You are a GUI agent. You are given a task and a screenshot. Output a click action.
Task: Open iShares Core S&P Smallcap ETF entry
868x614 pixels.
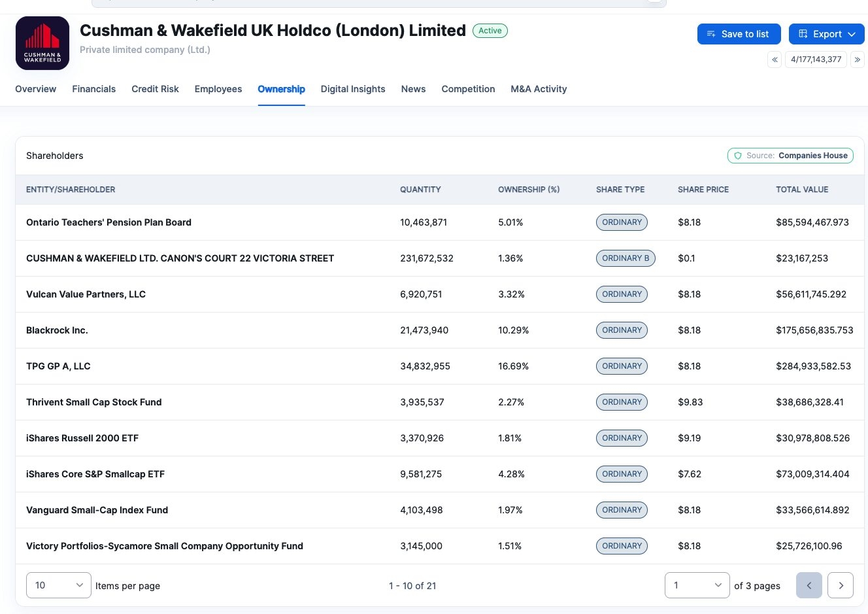point(95,474)
